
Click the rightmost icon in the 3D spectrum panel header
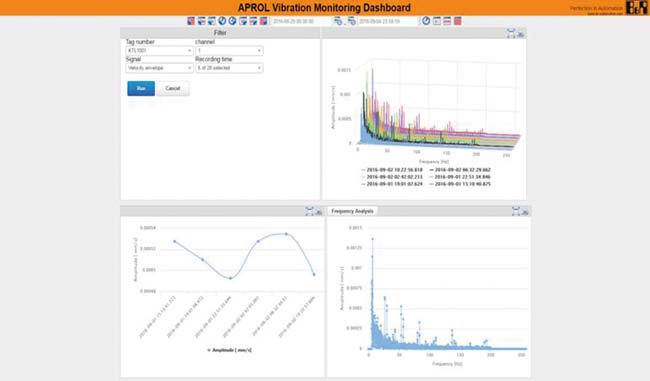coord(521,34)
